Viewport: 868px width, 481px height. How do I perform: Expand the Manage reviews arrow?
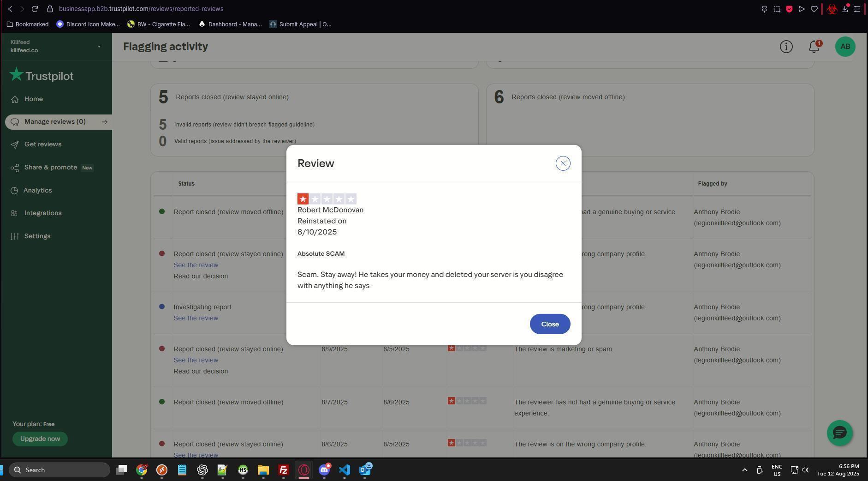coord(105,122)
